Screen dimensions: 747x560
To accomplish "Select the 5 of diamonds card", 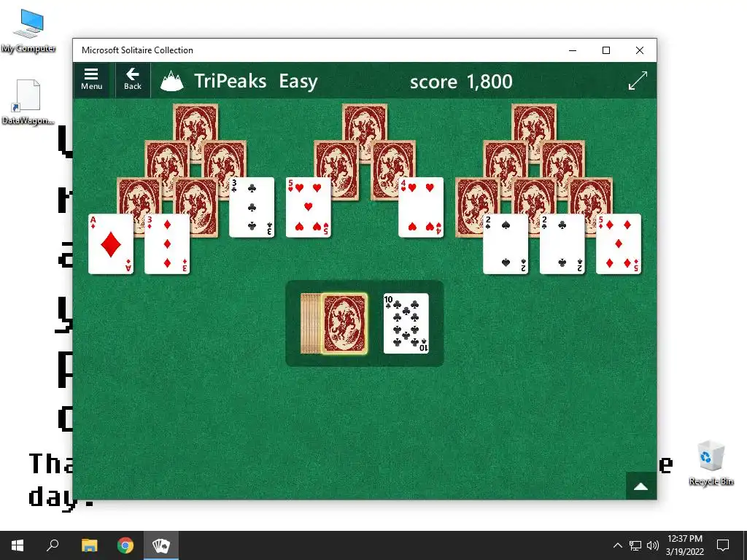I will pyautogui.click(x=619, y=244).
